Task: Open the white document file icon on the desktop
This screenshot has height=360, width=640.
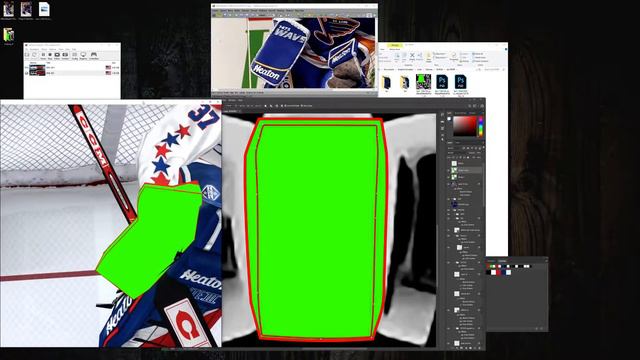Action: click(44, 9)
